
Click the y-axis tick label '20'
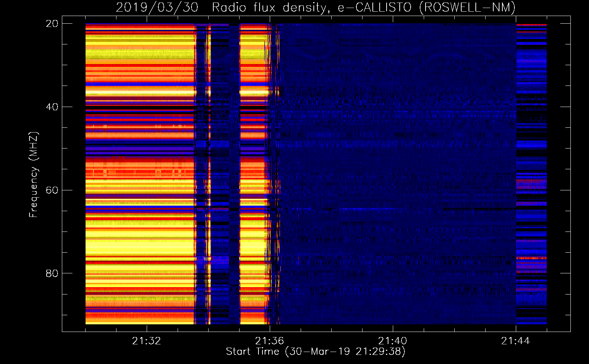coord(52,24)
